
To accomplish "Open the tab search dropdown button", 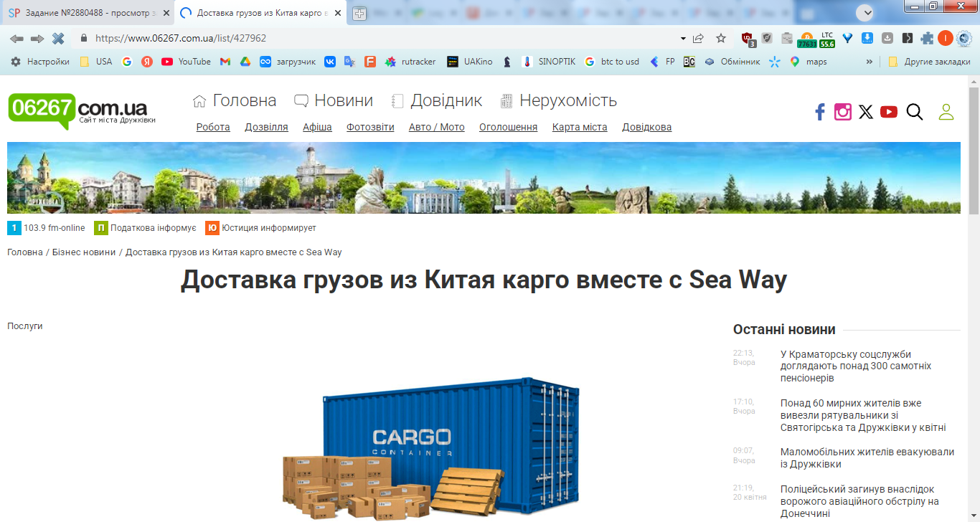I will (x=866, y=12).
